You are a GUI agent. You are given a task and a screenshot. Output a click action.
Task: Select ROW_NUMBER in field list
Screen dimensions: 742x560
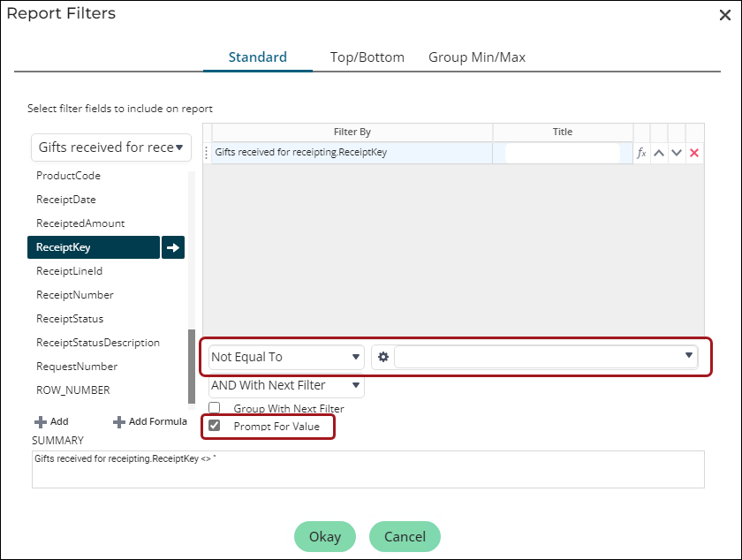pyautogui.click(x=72, y=390)
